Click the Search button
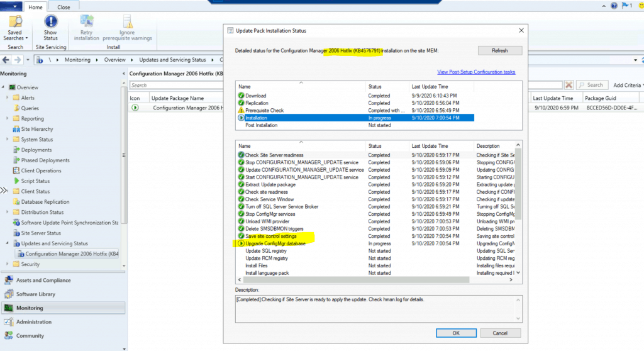The height and width of the screenshot is (351, 644). tap(591, 85)
